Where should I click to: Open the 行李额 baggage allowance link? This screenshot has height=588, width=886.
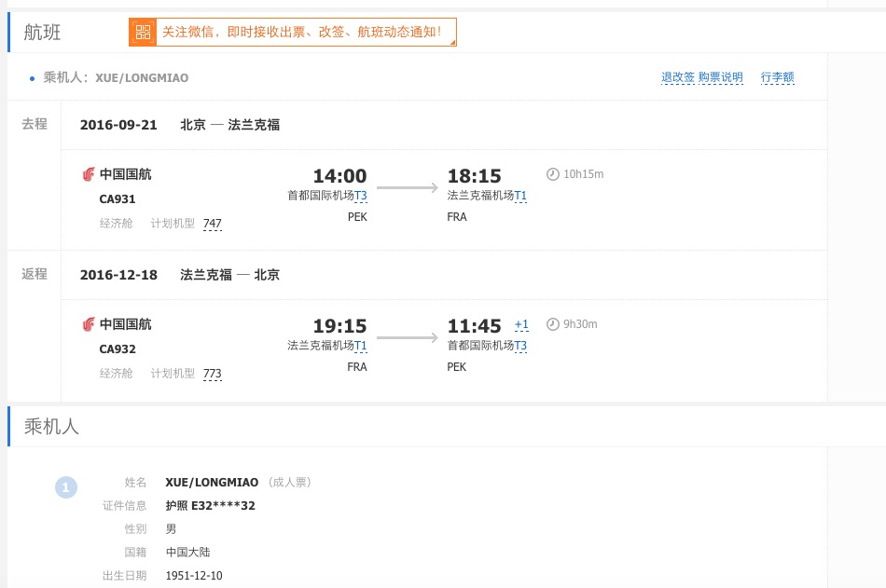tap(778, 77)
